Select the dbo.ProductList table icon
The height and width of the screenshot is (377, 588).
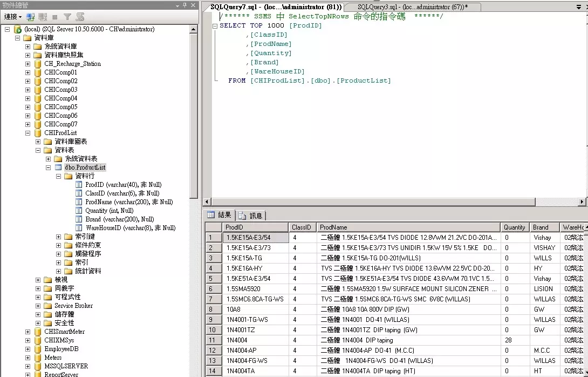coord(58,167)
